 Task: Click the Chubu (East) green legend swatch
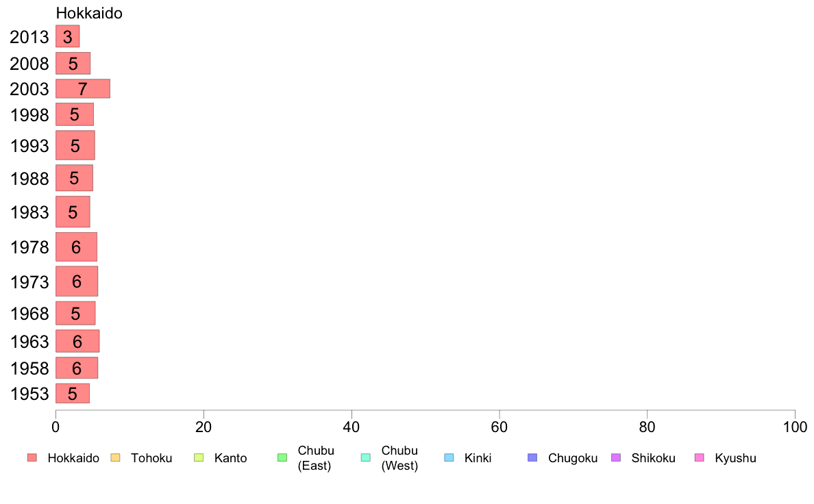282,458
